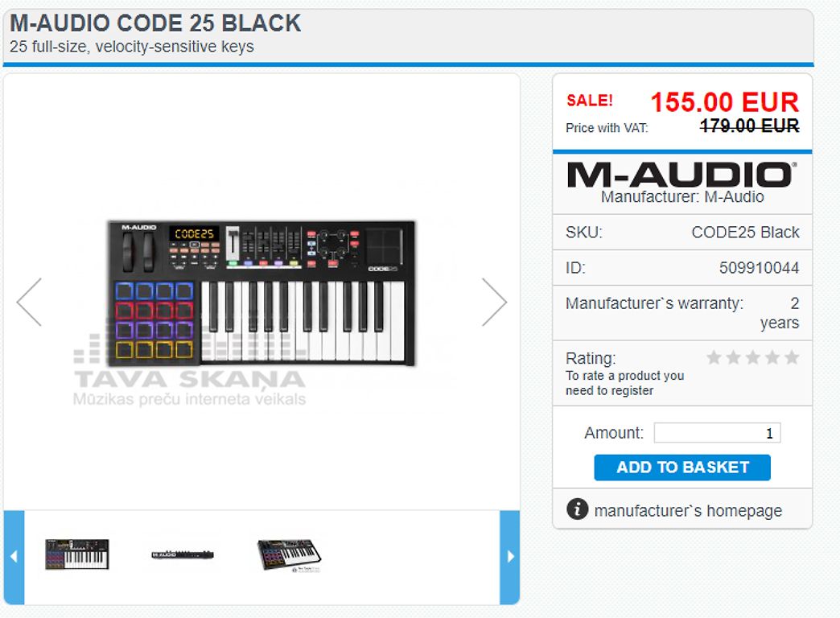Select the rear-view keyboard thumbnail
840x618 pixels.
(x=183, y=554)
